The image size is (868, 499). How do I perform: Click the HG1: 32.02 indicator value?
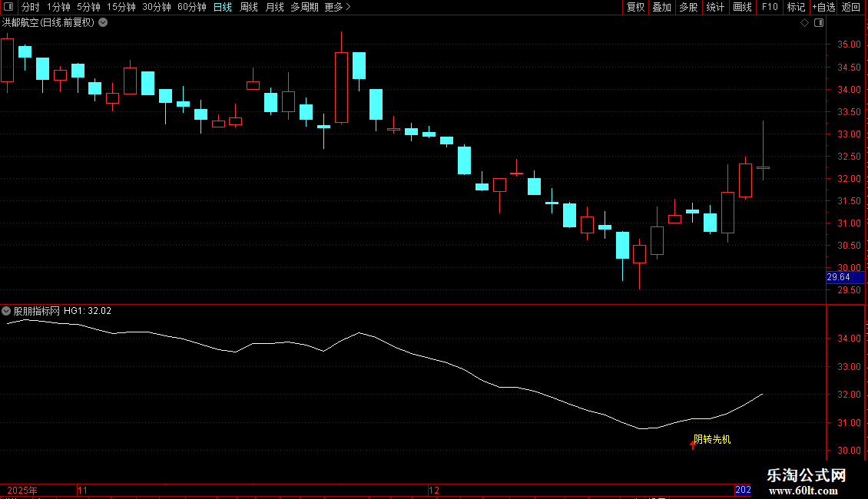click(x=88, y=311)
